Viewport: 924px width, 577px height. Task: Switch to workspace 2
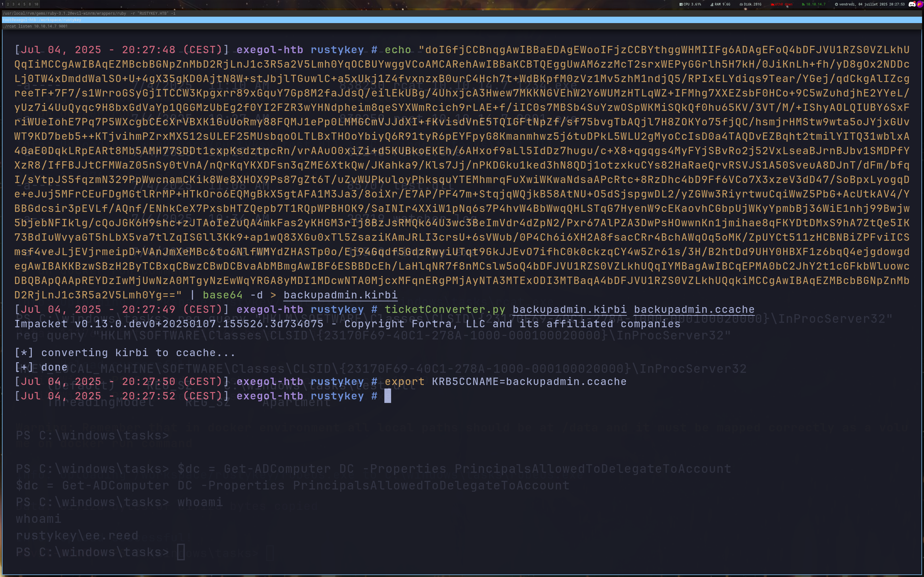click(x=8, y=4)
